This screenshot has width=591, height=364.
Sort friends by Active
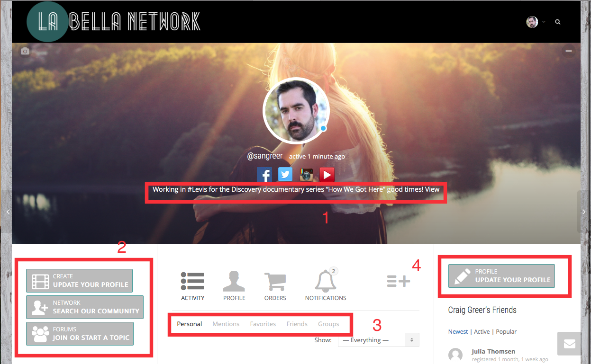coord(482,332)
